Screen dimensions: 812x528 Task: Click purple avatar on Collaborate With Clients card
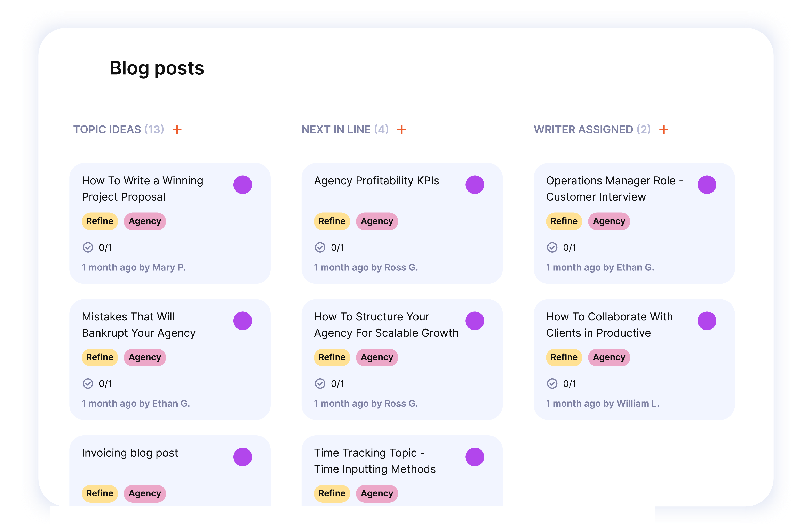(x=707, y=321)
